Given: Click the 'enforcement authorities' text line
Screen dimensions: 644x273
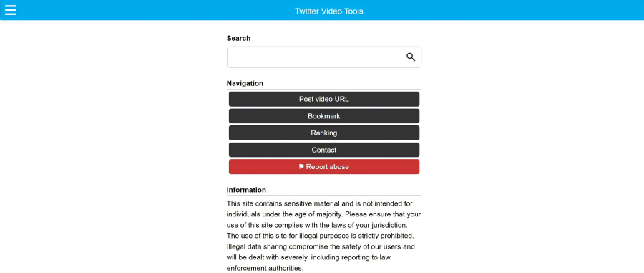Looking at the screenshot, I should (265, 269).
